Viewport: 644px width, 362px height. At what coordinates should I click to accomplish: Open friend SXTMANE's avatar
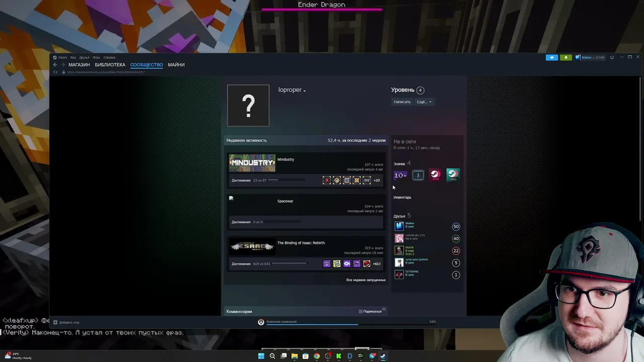coord(399,275)
